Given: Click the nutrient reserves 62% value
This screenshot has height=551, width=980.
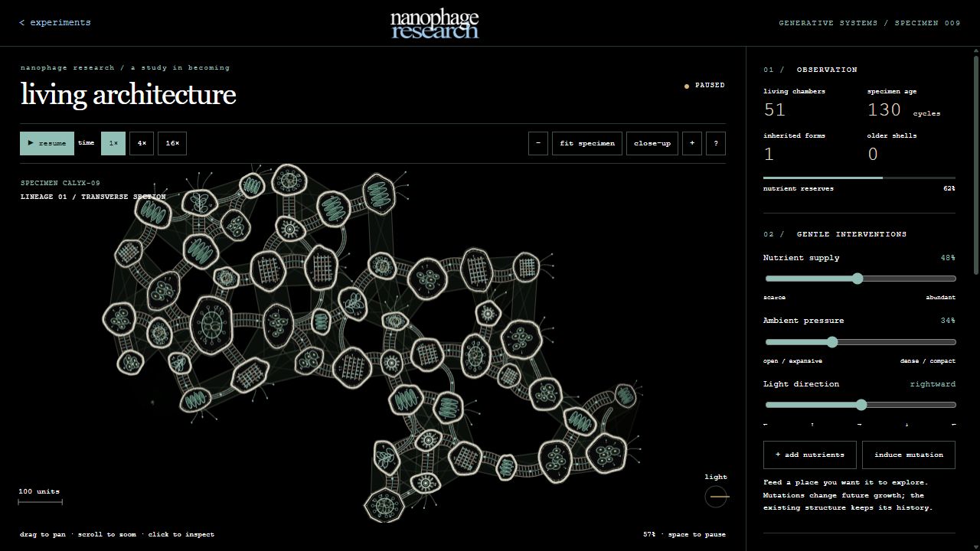Looking at the screenshot, I should pyautogui.click(x=949, y=188).
